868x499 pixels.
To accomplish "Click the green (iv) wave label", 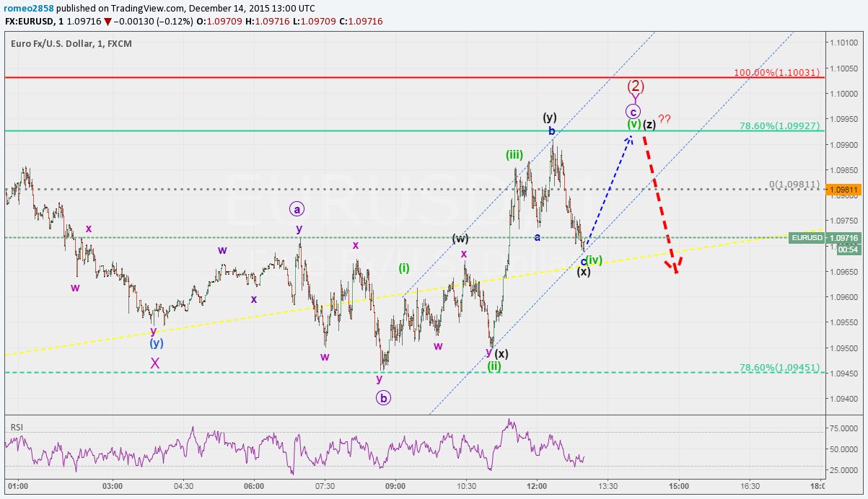I will 594,260.
